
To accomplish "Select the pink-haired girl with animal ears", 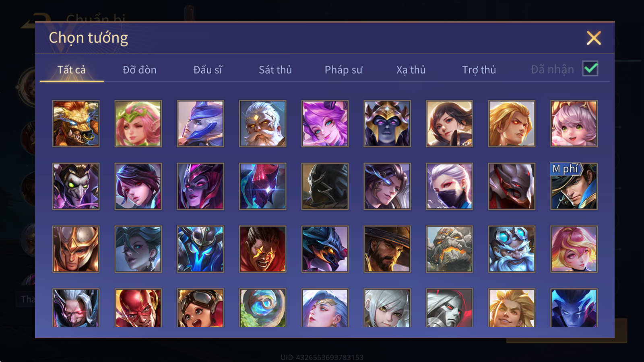I will 574,123.
